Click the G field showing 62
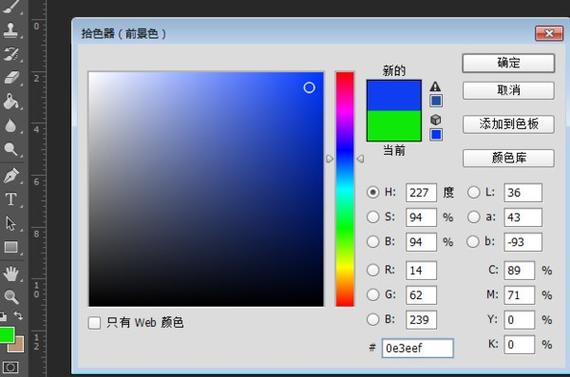 [x=421, y=295]
